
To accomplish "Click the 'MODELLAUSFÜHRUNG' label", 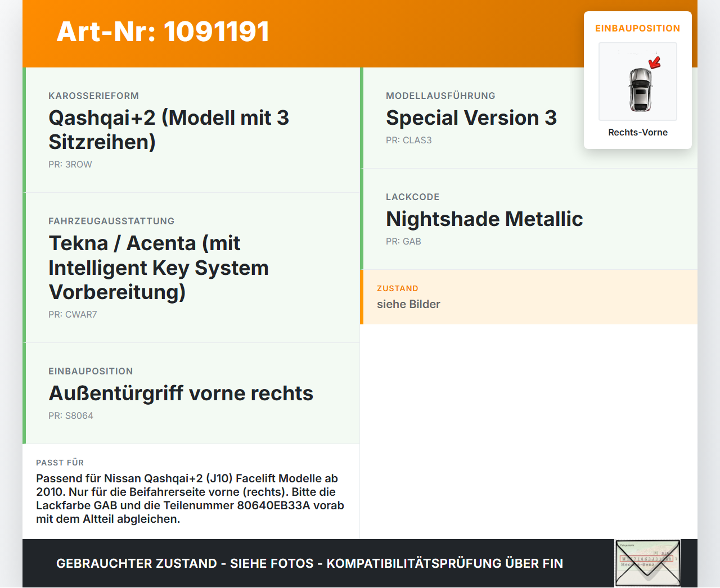I will [x=440, y=96].
